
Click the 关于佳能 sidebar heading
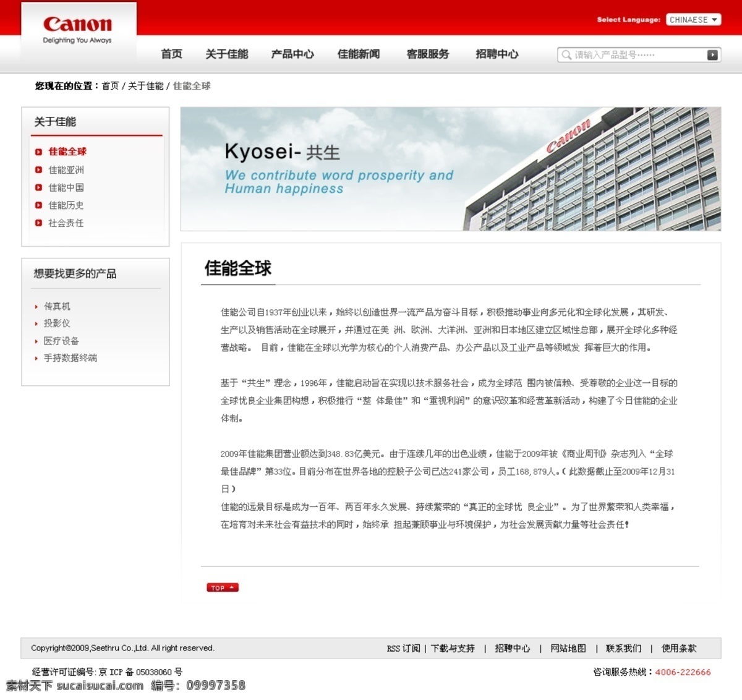(x=55, y=122)
